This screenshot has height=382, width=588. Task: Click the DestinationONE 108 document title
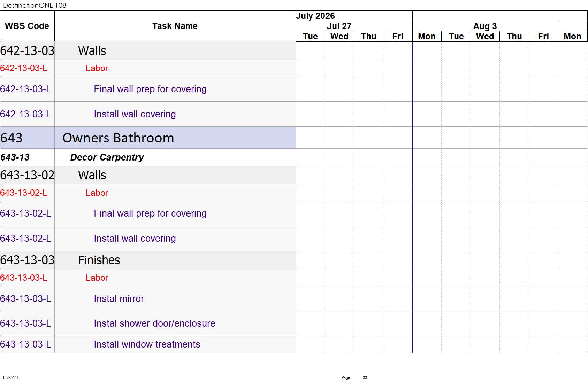click(x=35, y=5)
